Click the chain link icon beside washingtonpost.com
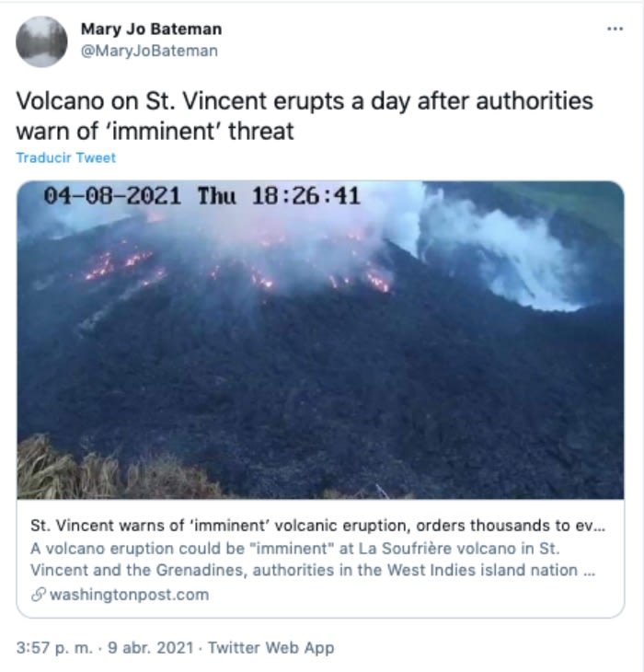The image size is (644, 672). tap(38, 595)
